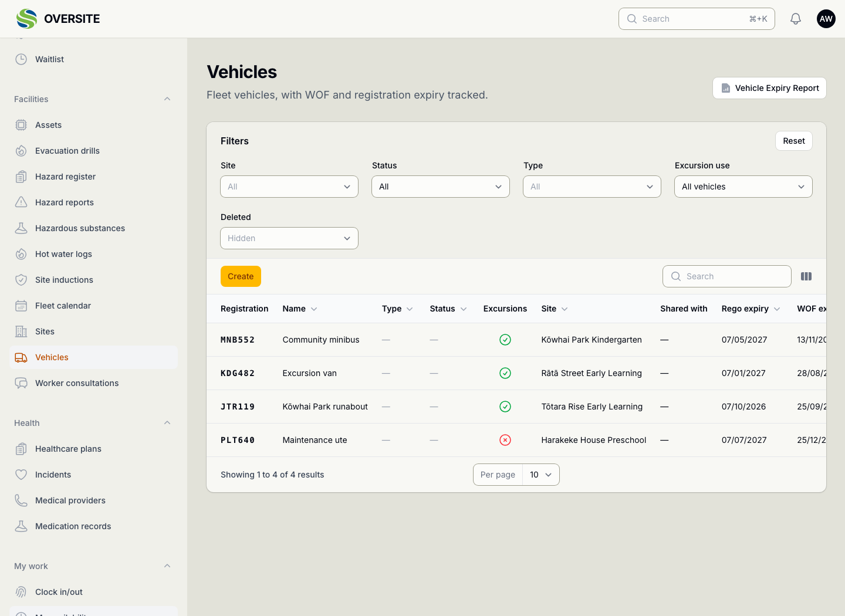
Task: Open the Excursion use dropdown
Action: click(x=743, y=187)
